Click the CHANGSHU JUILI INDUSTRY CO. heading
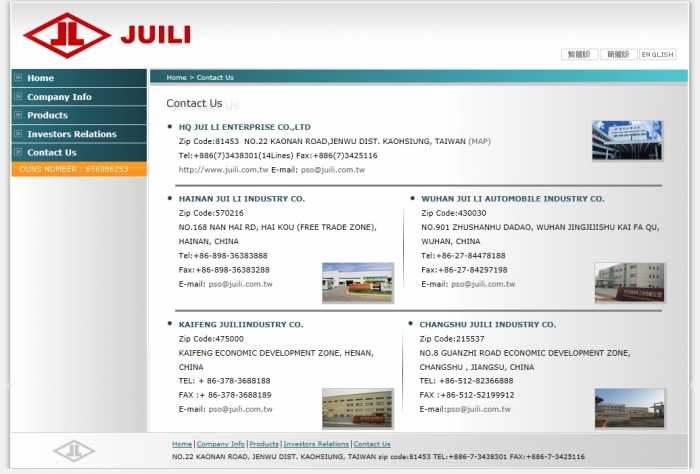This screenshot has height=474, width=700. tap(488, 324)
